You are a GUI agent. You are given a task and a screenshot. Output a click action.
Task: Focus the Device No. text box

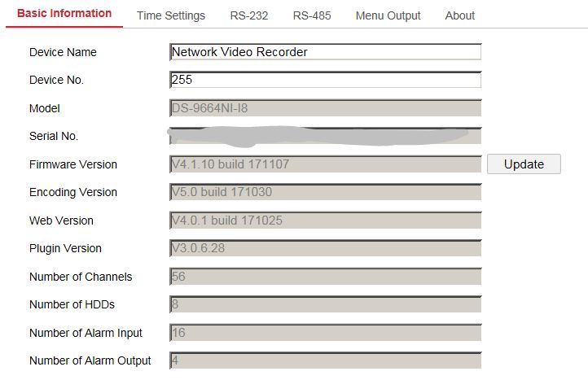(326, 80)
